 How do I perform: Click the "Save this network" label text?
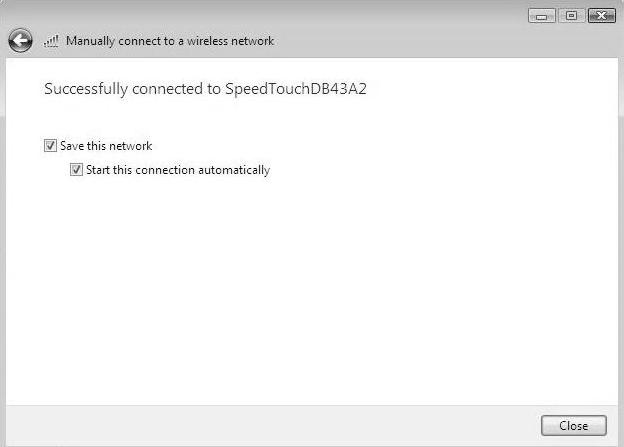click(x=106, y=146)
